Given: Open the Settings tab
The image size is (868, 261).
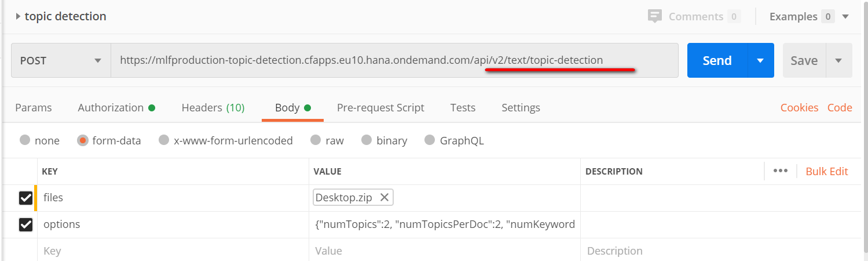Looking at the screenshot, I should click(521, 107).
